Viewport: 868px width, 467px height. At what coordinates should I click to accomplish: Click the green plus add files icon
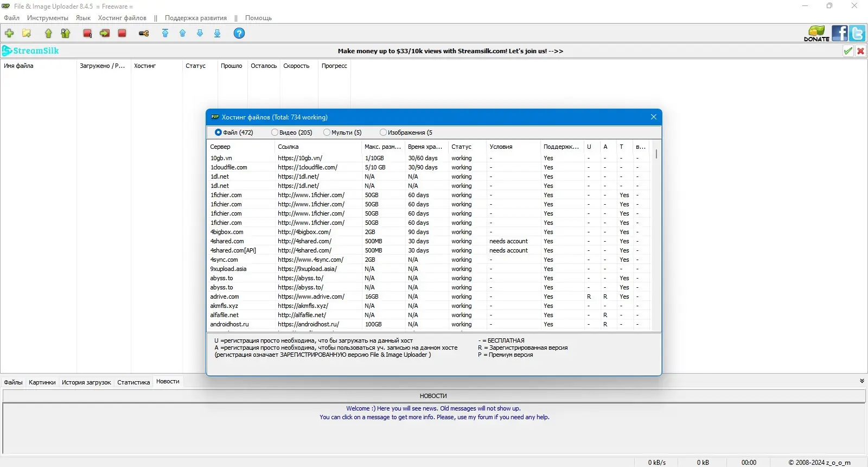[9, 34]
